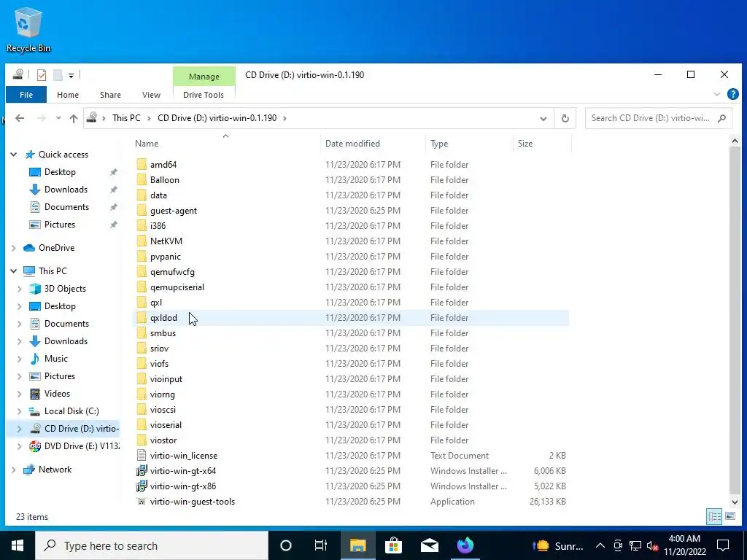Viewport: 747px width, 560px height.
Task: Click the muted speaker tray icon
Action: pos(653,545)
